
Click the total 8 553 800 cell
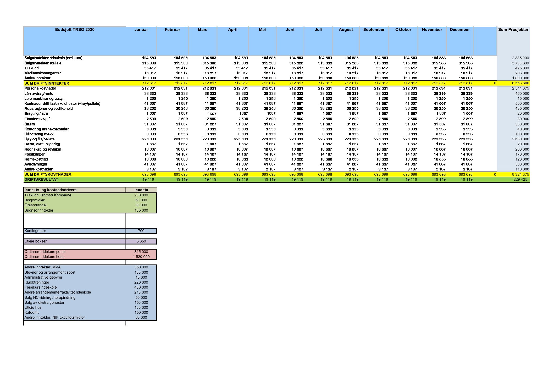(x=520, y=83)
